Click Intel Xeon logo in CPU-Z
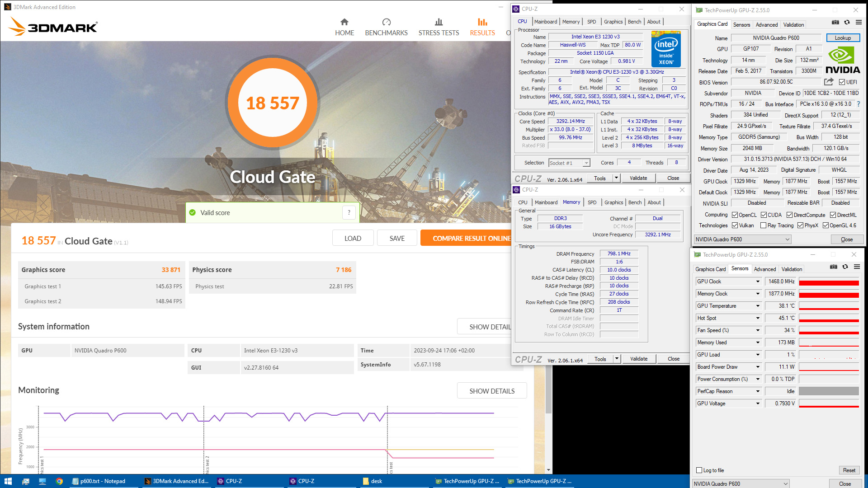This screenshot has height=488, width=868. coord(666,49)
